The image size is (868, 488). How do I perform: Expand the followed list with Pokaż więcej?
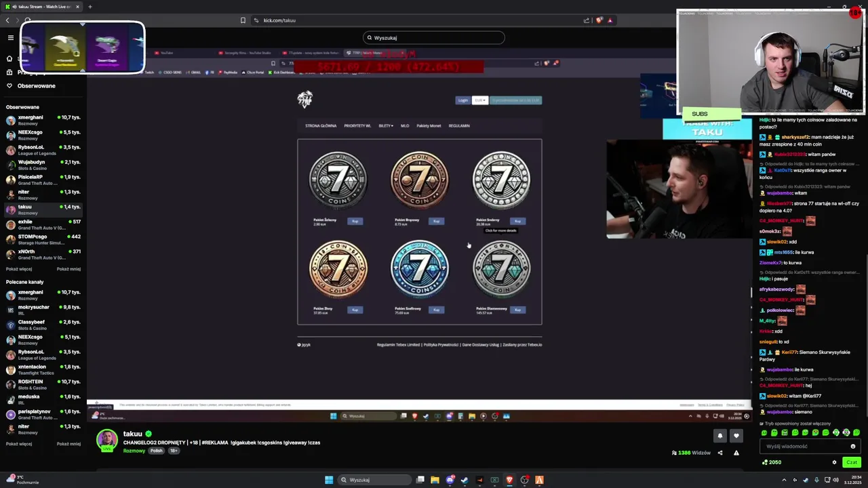tap(19, 269)
